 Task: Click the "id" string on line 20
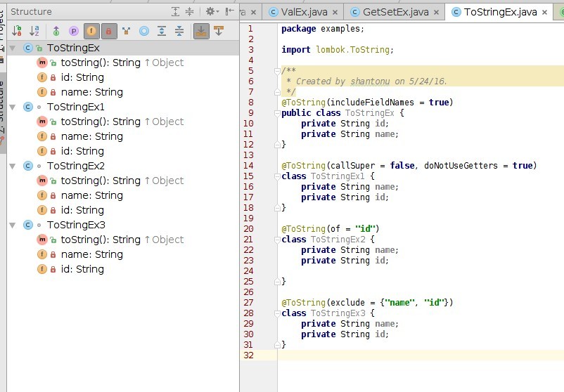click(x=365, y=229)
